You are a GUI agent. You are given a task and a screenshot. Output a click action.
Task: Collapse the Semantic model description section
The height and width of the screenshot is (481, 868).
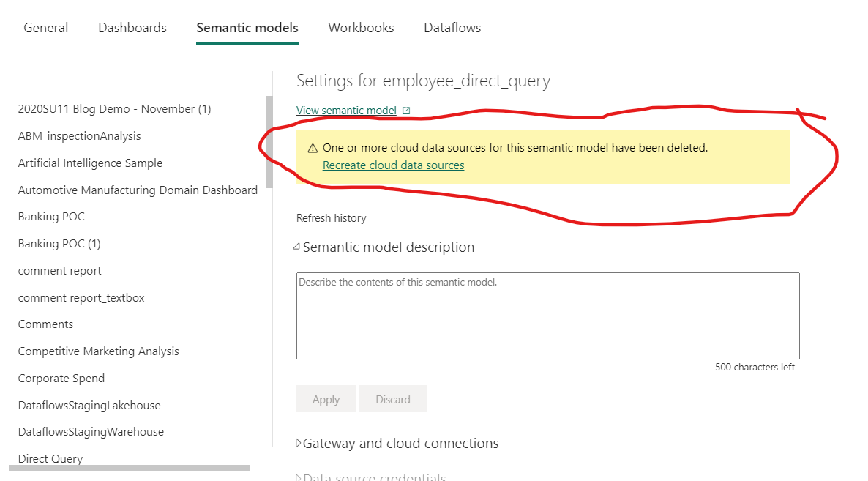pos(296,247)
